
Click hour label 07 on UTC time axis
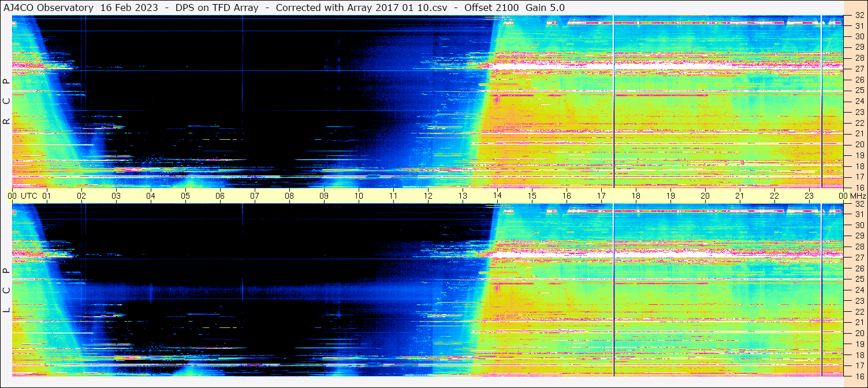click(255, 196)
